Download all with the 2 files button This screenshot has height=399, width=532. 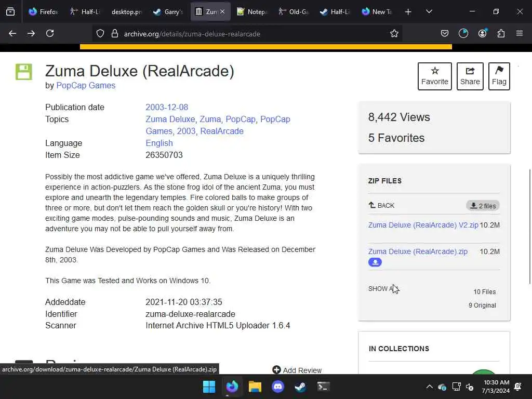click(x=483, y=206)
